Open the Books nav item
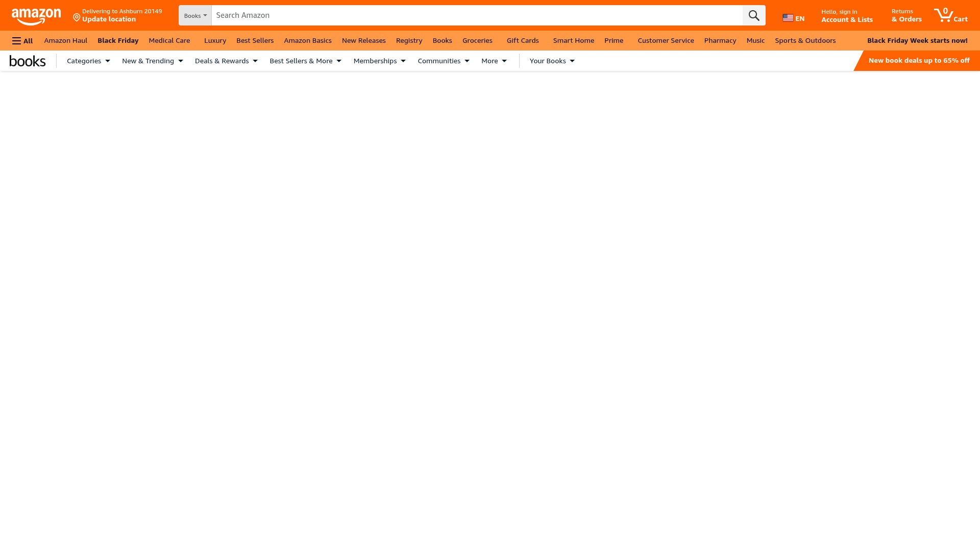The height and width of the screenshot is (551, 980). point(443,40)
